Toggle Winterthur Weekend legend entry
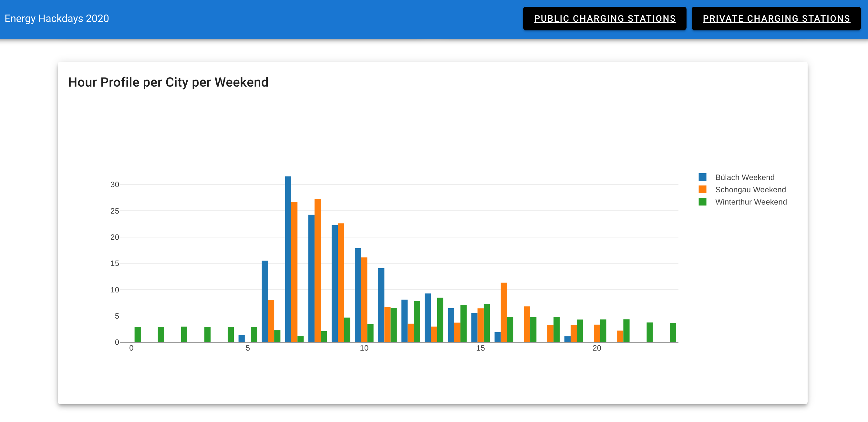 pyautogui.click(x=751, y=202)
